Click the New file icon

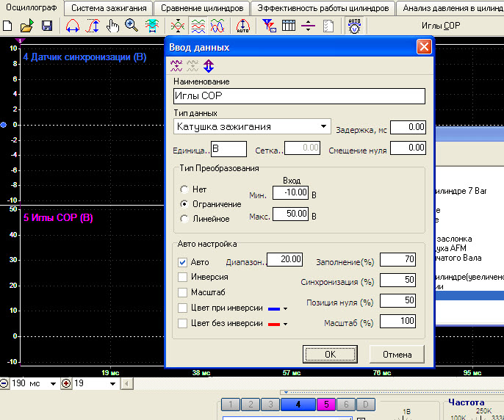tap(7, 26)
